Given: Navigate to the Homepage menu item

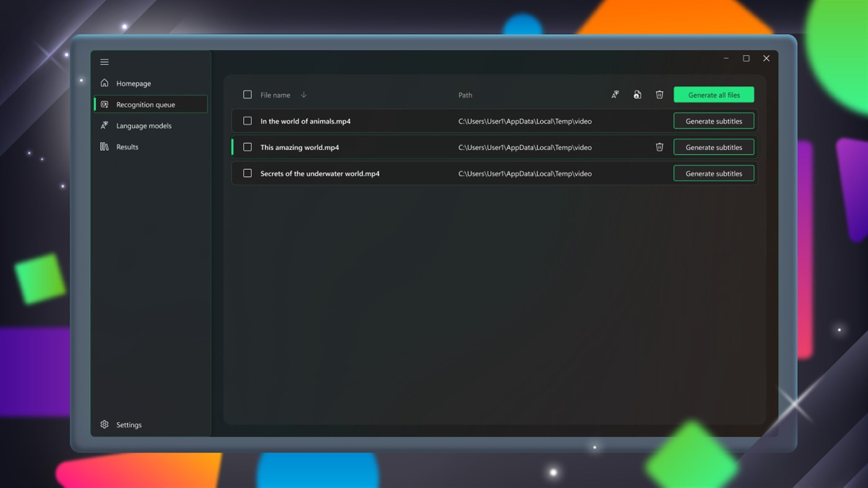Looking at the screenshot, I should pyautogui.click(x=132, y=82).
